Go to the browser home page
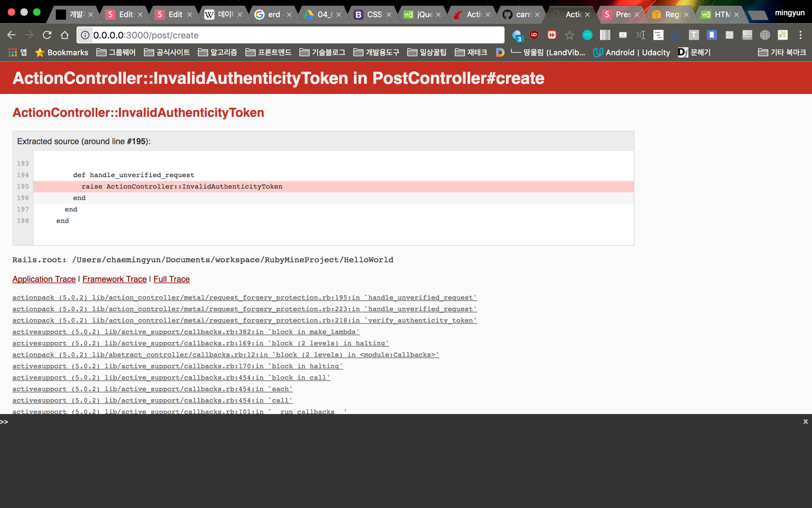 (x=65, y=35)
